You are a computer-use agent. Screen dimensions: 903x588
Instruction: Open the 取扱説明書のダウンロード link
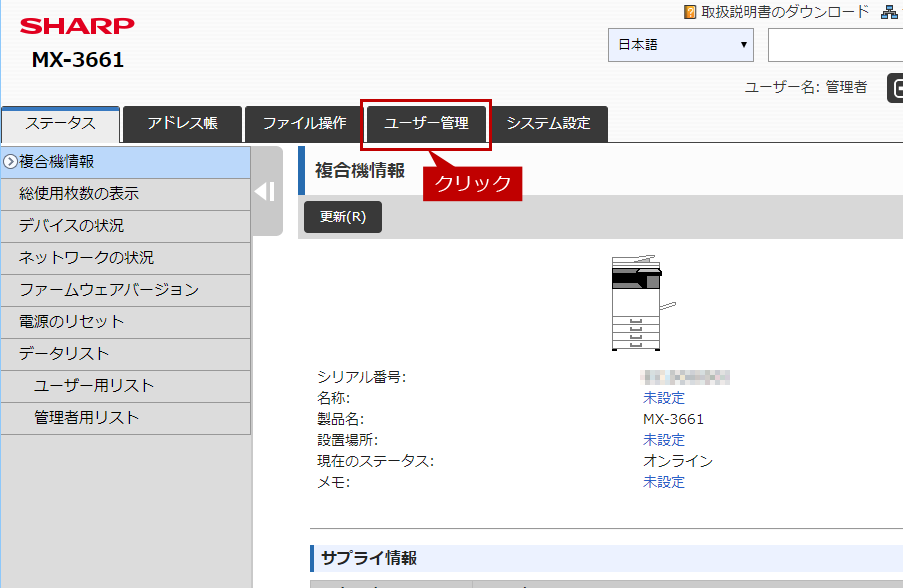[784, 12]
